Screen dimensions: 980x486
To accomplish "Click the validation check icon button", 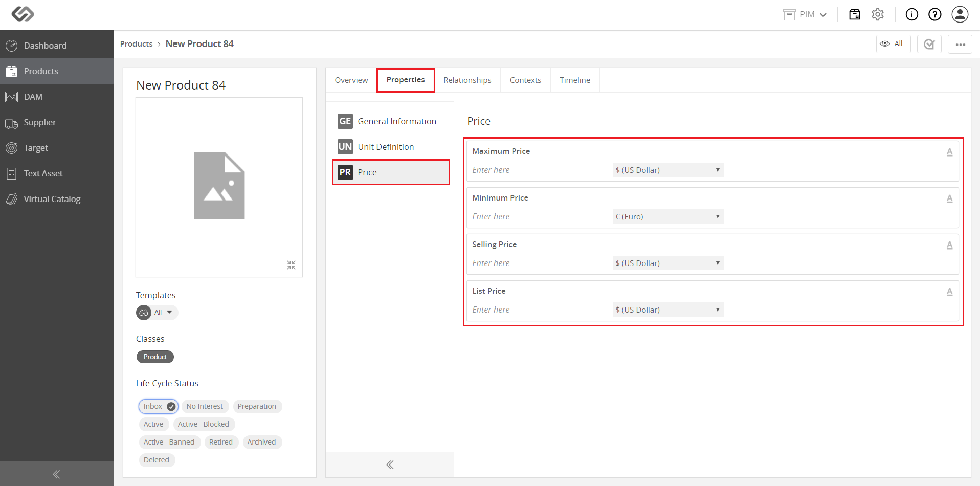I will [x=929, y=44].
